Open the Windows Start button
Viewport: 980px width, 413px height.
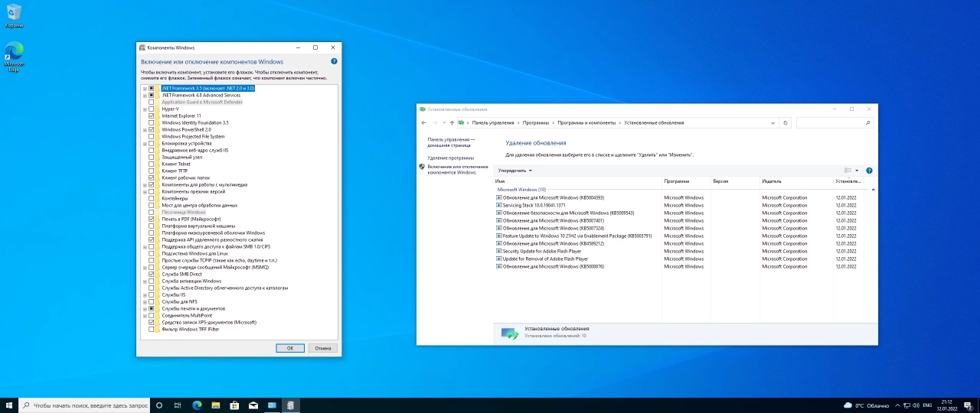click(9, 405)
